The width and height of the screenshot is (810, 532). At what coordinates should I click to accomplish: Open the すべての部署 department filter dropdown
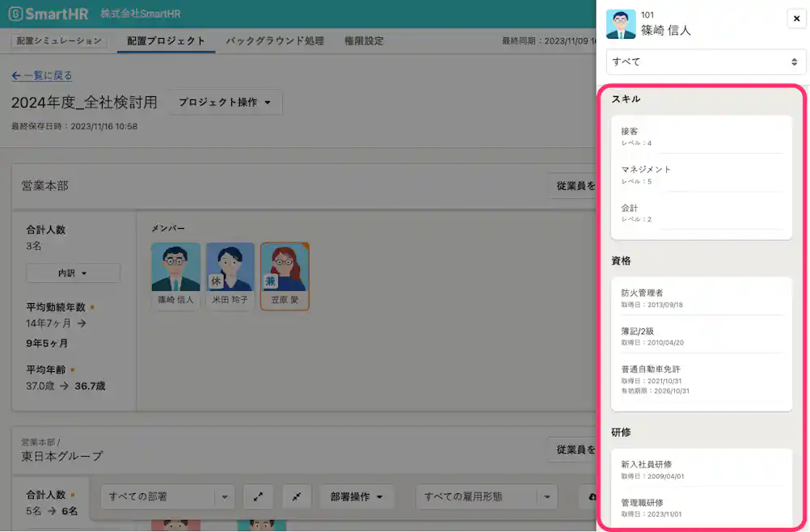pyautogui.click(x=167, y=497)
